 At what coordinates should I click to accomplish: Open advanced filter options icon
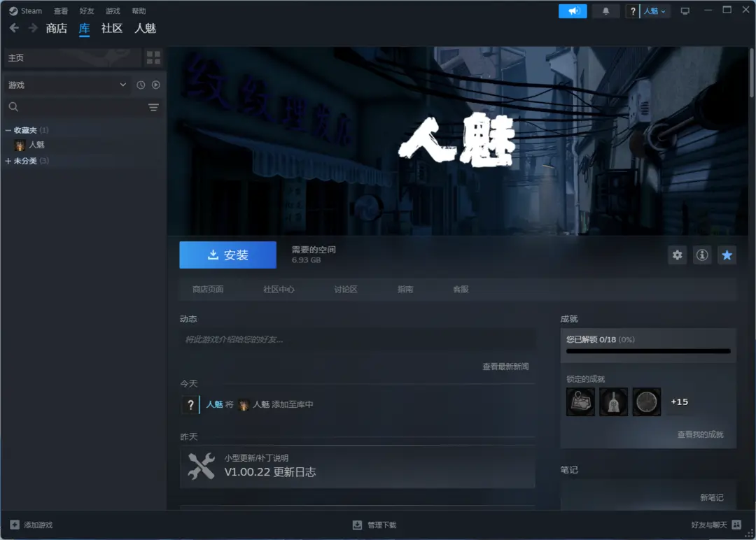point(153,107)
